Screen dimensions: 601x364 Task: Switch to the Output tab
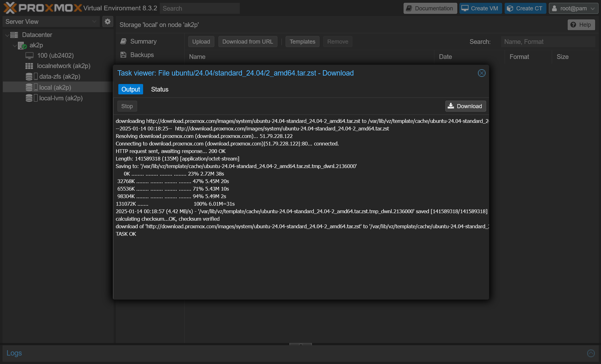(x=131, y=89)
